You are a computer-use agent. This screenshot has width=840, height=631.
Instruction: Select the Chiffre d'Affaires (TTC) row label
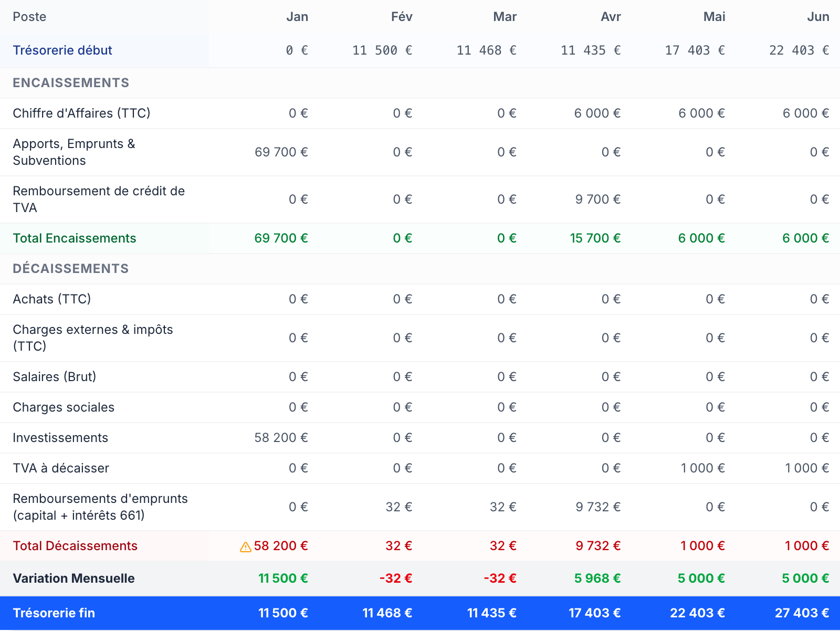pos(81,113)
